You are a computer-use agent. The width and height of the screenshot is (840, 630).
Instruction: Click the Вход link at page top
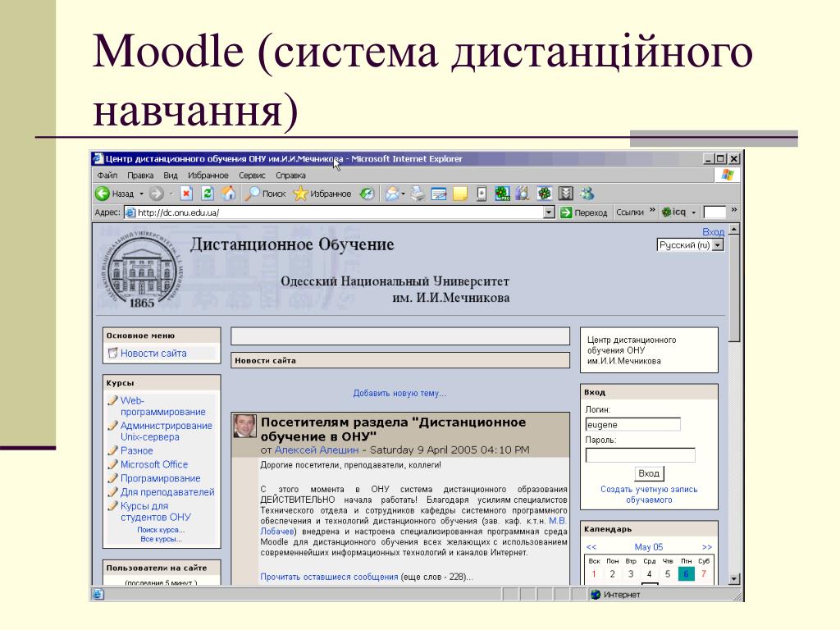tap(713, 232)
